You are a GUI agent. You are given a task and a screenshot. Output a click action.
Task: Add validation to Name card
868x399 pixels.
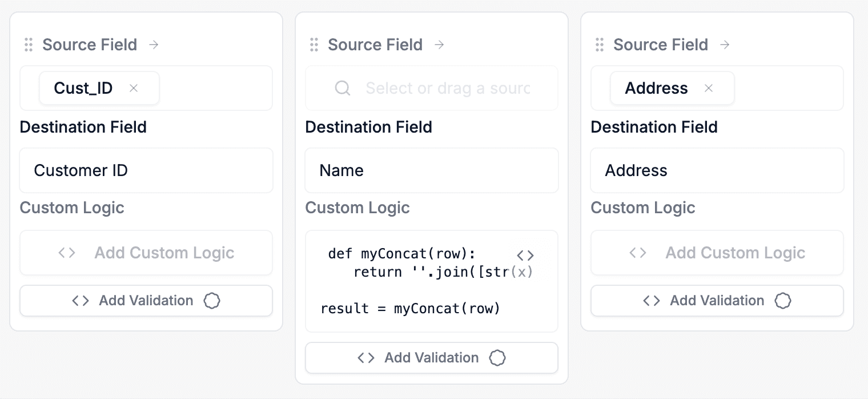coord(432,358)
